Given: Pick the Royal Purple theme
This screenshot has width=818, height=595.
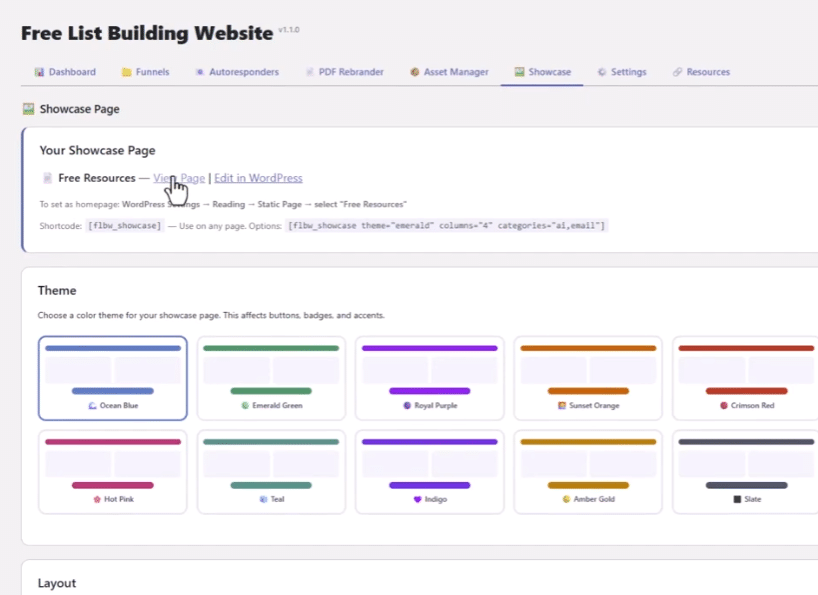Looking at the screenshot, I should (x=429, y=378).
